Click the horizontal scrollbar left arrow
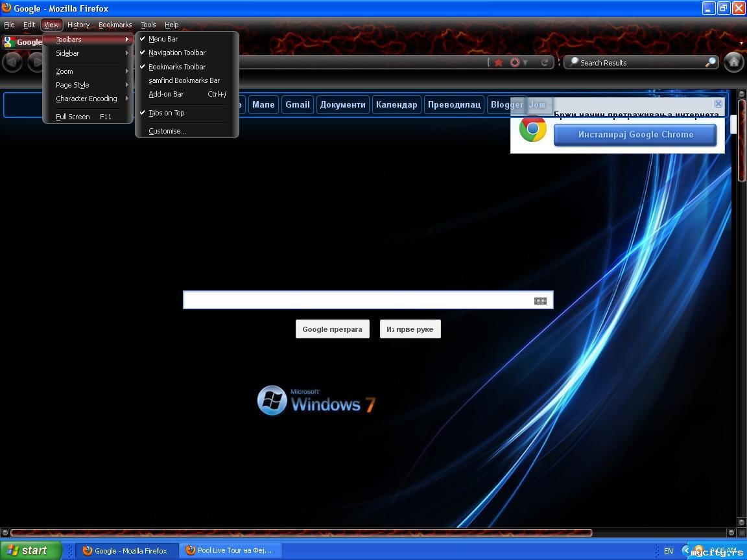This screenshot has width=747, height=560. (5, 532)
